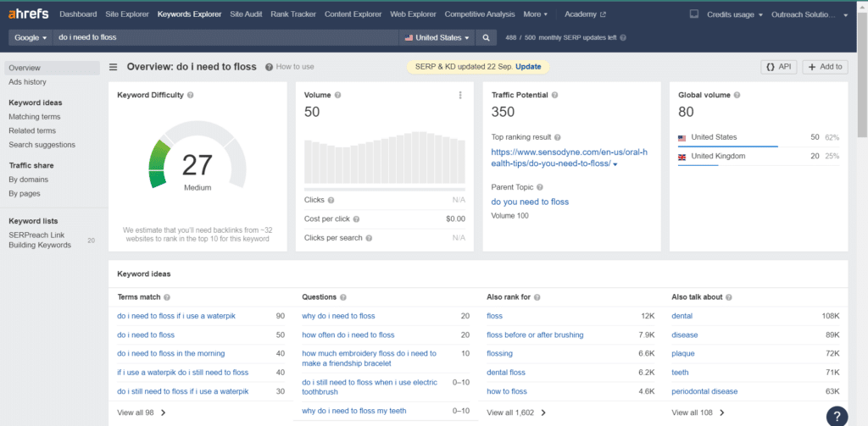Image resolution: width=868 pixels, height=426 pixels.
Task: Open the Outreach Solutions account dropdown
Action: pos(810,14)
